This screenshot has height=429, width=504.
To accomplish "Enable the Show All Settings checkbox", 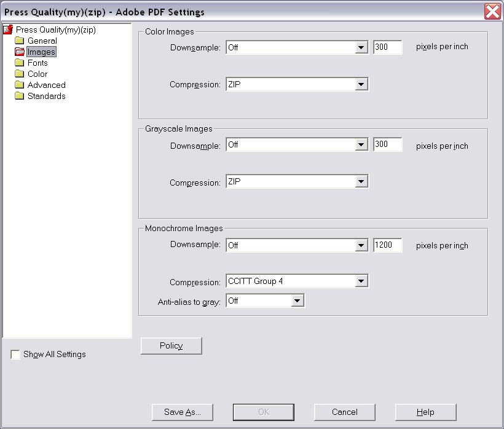I will pos(15,355).
